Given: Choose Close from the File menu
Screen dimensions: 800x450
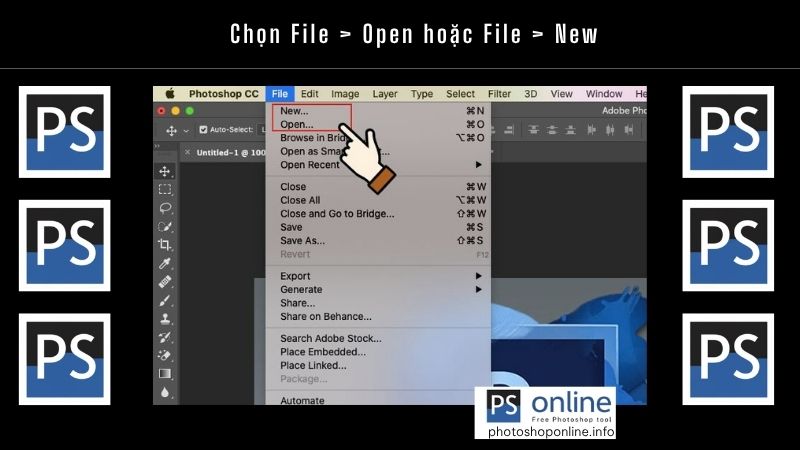Looking at the screenshot, I should point(378,187).
